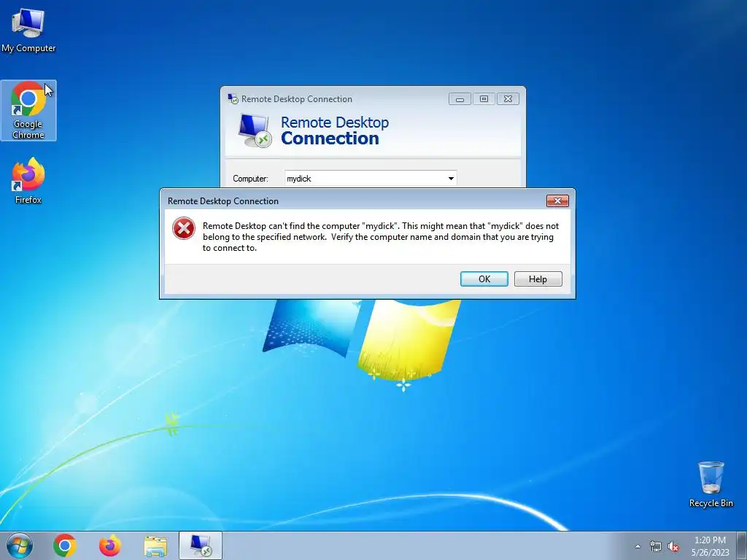Launch Chrome from the taskbar
This screenshot has height=560, width=747.
click(x=65, y=545)
